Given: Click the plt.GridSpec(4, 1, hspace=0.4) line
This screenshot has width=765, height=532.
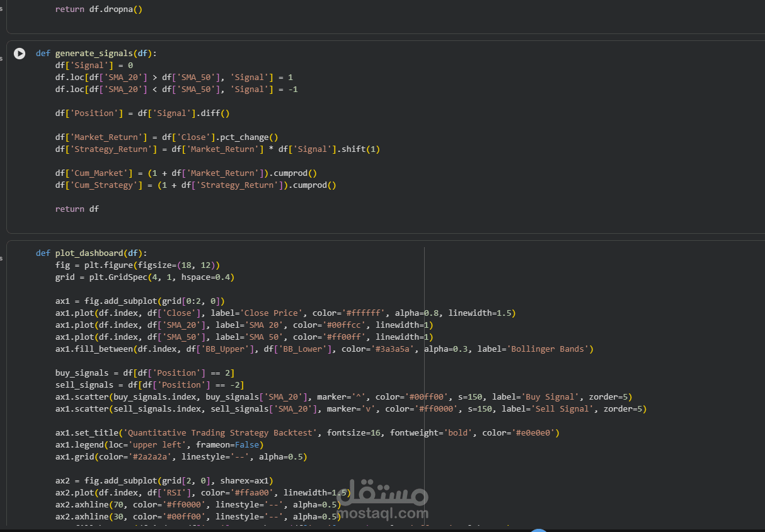Looking at the screenshot, I should (x=145, y=277).
